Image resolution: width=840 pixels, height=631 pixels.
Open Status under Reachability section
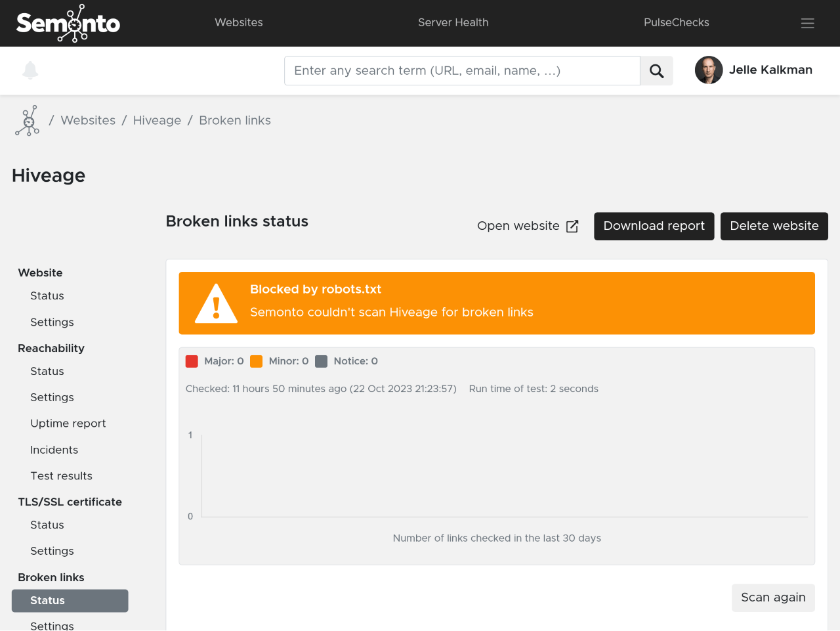[x=47, y=372]
